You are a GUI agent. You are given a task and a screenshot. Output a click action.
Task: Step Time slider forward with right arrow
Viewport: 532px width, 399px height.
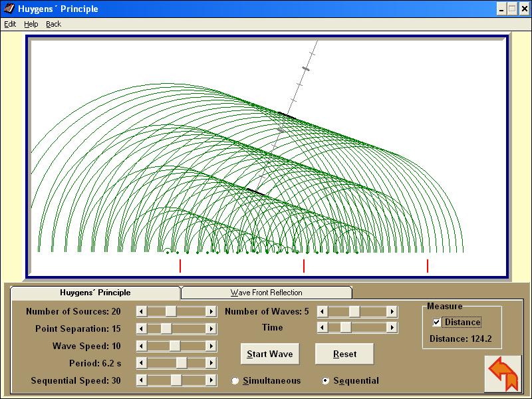click(x=392, y=327)
